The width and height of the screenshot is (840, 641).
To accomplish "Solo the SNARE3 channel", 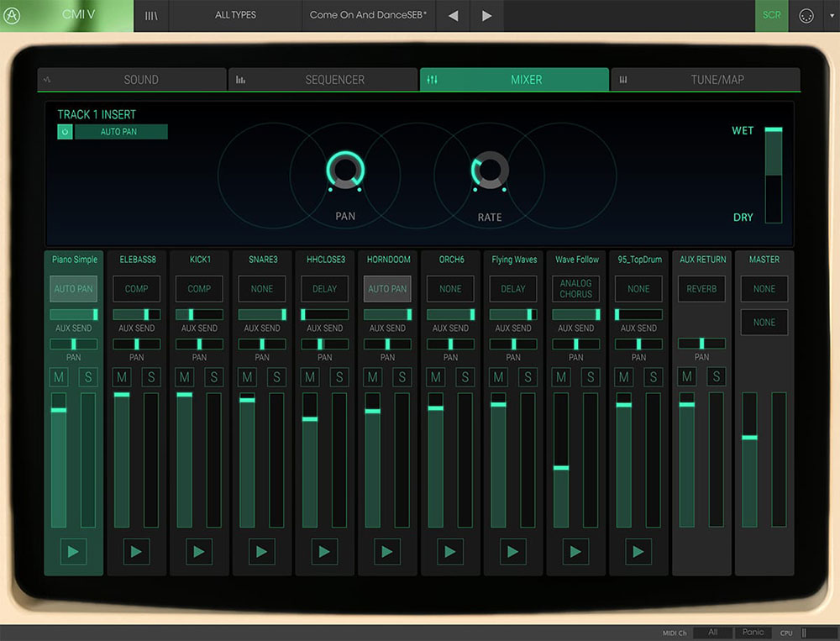I will 276,377.
